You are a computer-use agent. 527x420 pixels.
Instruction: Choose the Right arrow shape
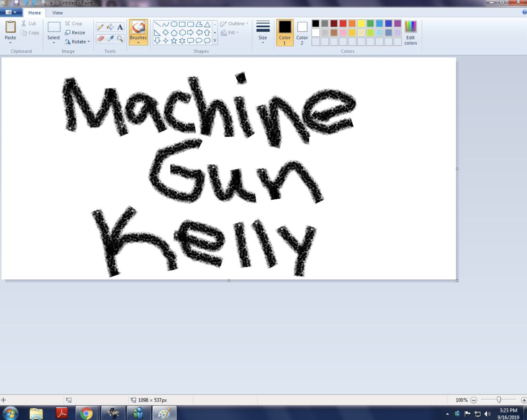[190, 33]
